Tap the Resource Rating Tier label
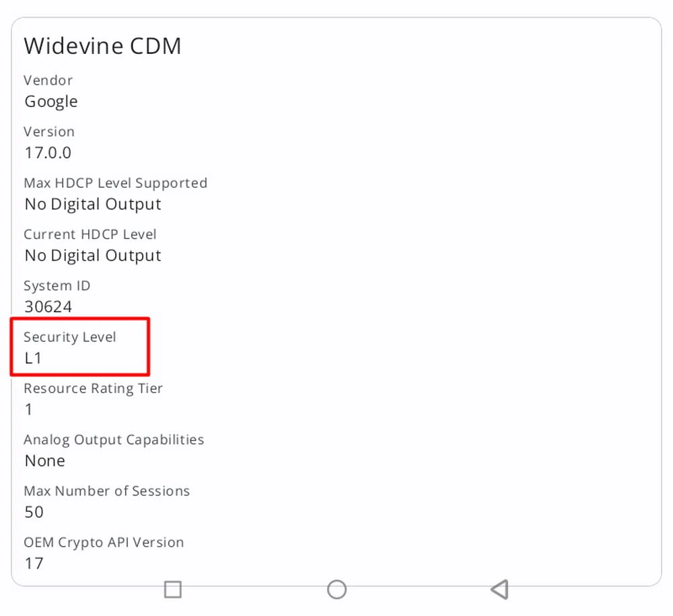 pyautogui.click(x=93, y=388)
